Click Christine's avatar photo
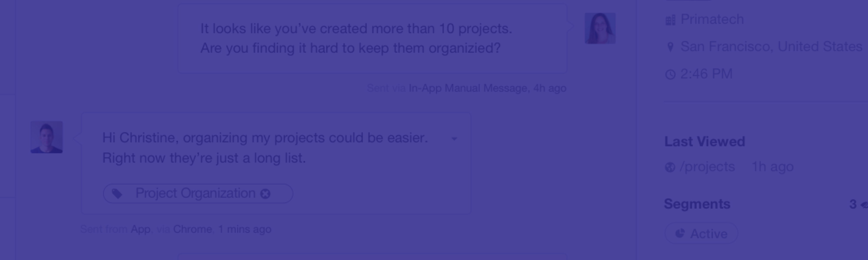Viewport: 868px width, 260px height. click(600, 28)
